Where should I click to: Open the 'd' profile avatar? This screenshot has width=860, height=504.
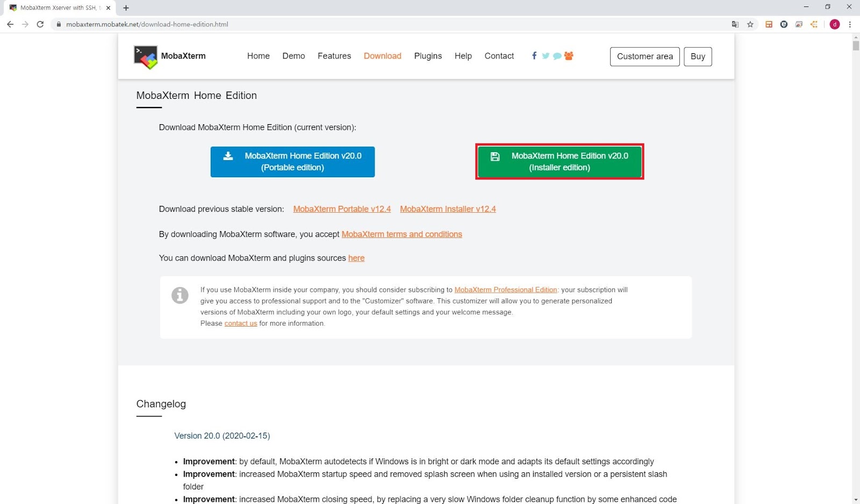(835, 24)
